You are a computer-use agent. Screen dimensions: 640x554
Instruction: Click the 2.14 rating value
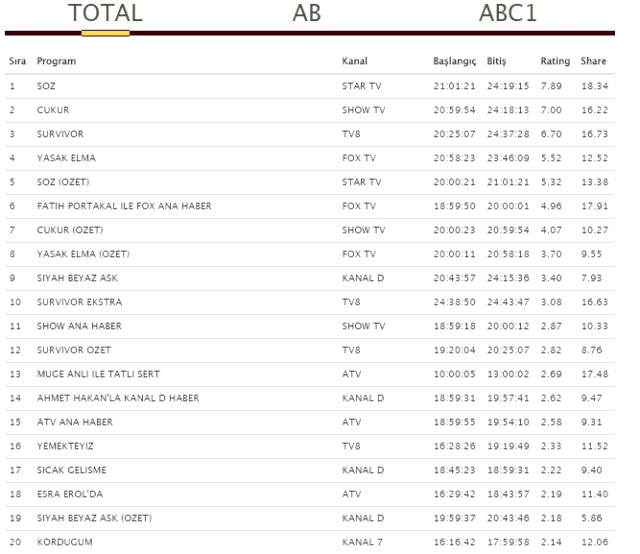point(551,542)
